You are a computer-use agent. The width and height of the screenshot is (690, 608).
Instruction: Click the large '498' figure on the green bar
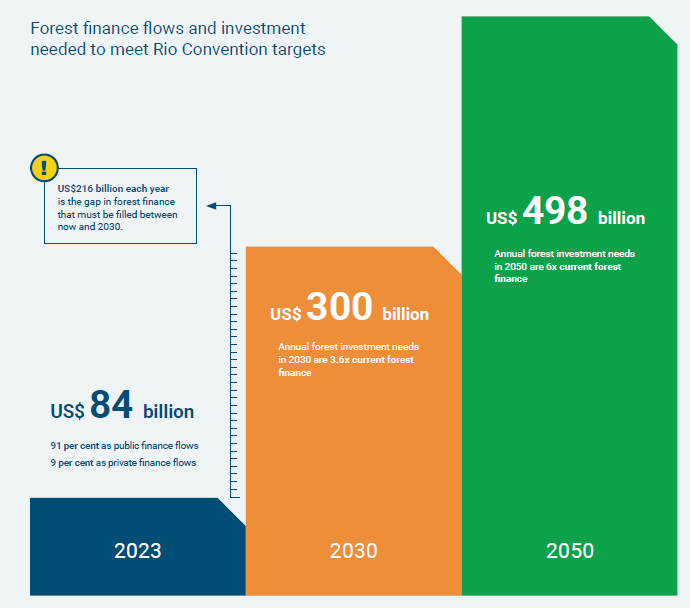tap(555, 212)
